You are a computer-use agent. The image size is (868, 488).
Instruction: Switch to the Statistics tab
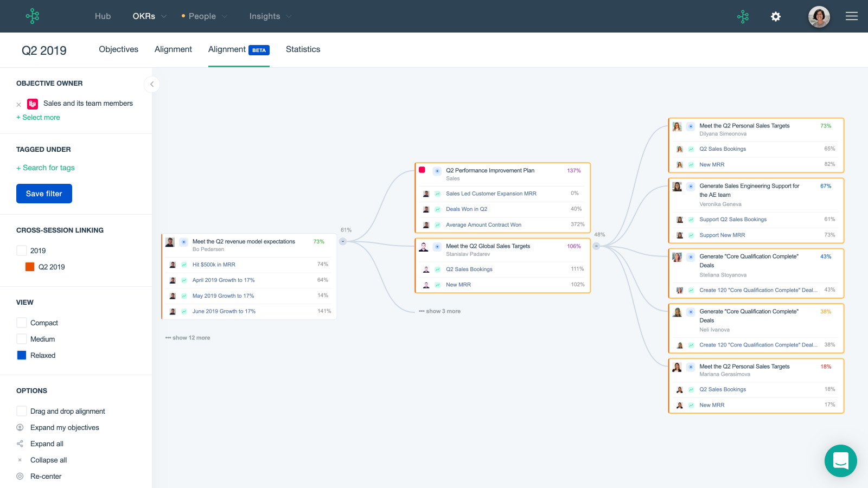pyautogui.click(x=303, y=49)
